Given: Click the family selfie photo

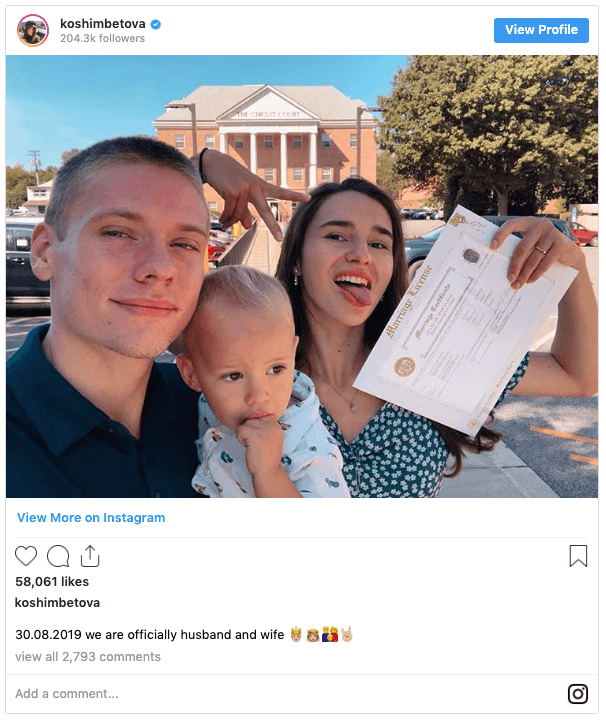Looking at the screenshot, I should [302, 276].
